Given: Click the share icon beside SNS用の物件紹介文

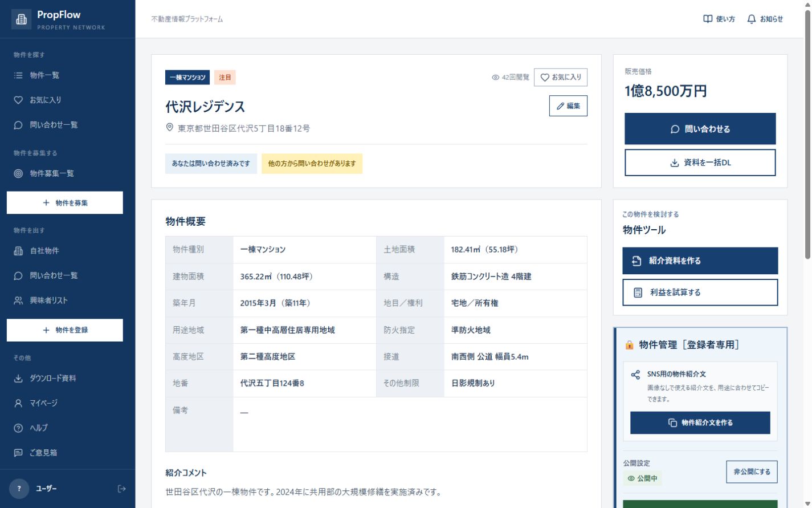Looking at the screenshot, I should coord(635,375).
